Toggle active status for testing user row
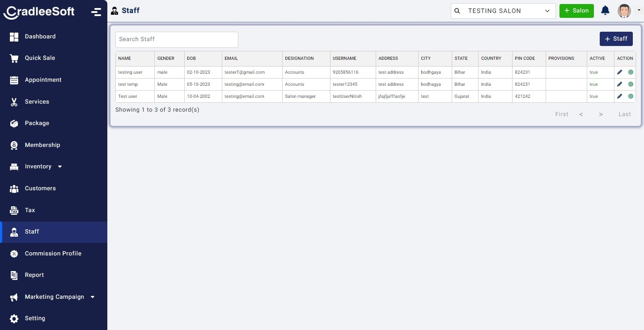Viewport: 644px width, 330px height. [631, 72]
